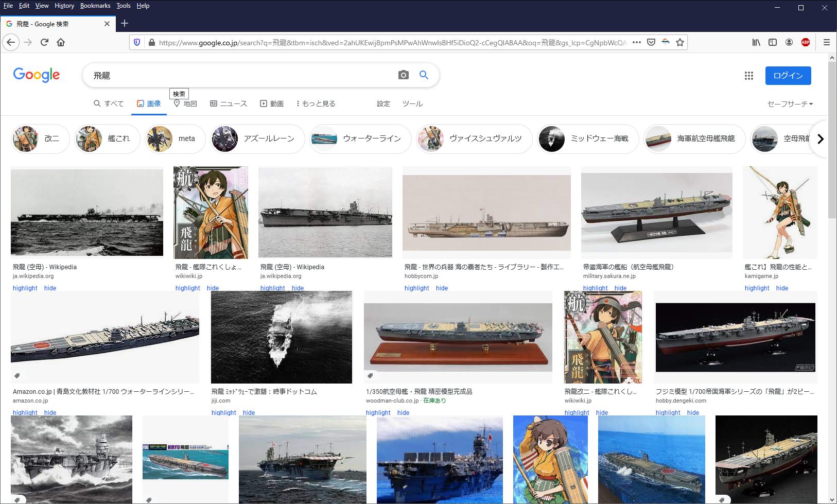Click highlight link under hobbycom.jp result
Screen dimensions: 837x504
(x=416, y=288)
